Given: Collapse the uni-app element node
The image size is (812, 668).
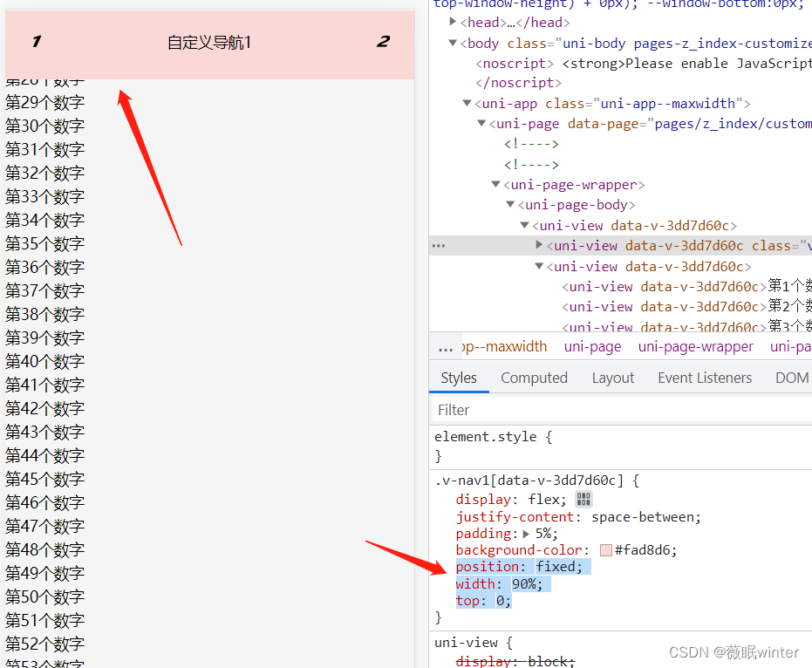Looking at the screenshot, I should (x=467, y=104).
